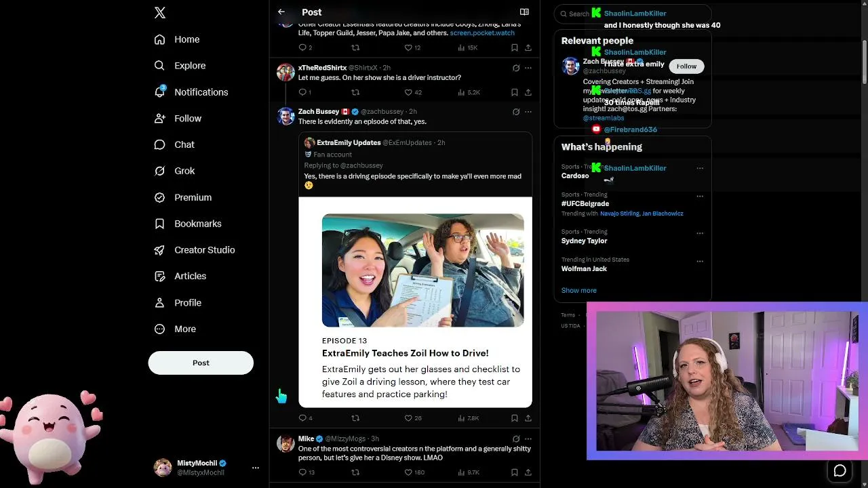
Task: Open the screen.pocket.watch link
Action: [482, 33]
